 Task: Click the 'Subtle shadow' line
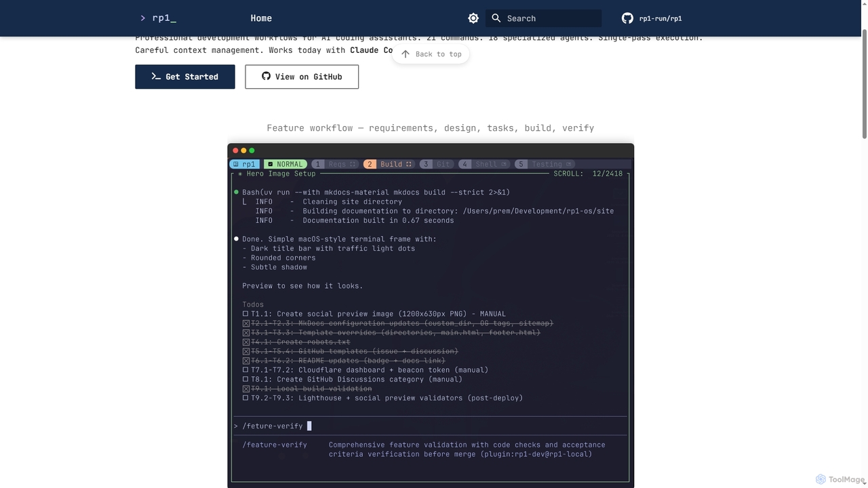coord(275,267)
